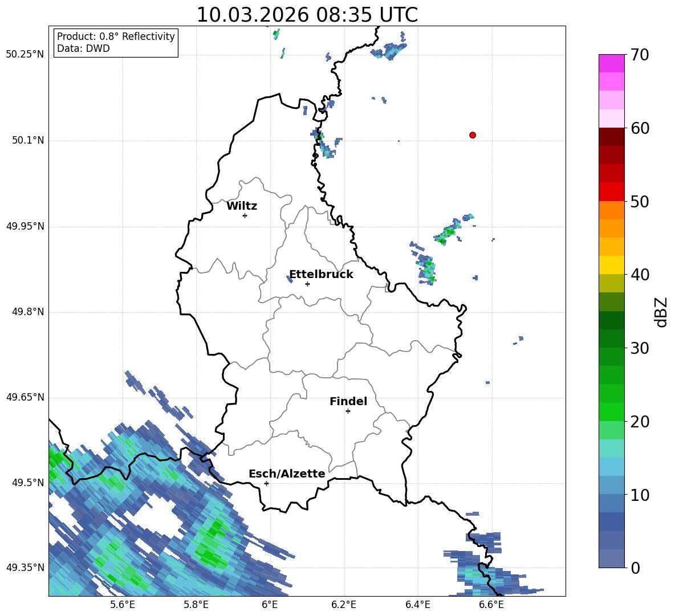The height and width of the screenshot is (616, 675).
Task: Click the red dot station marker
Action: (472, 135)
